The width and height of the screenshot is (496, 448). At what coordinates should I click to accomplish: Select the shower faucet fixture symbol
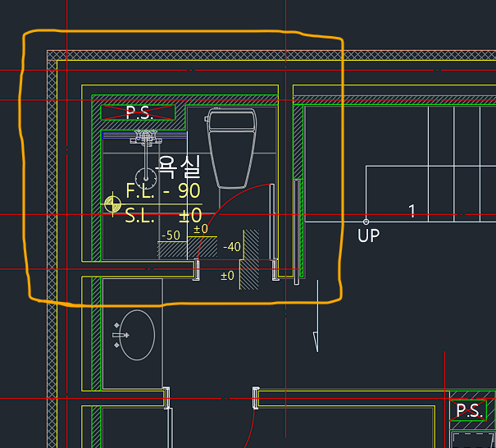pyautogui.click(x=144, y=135)
